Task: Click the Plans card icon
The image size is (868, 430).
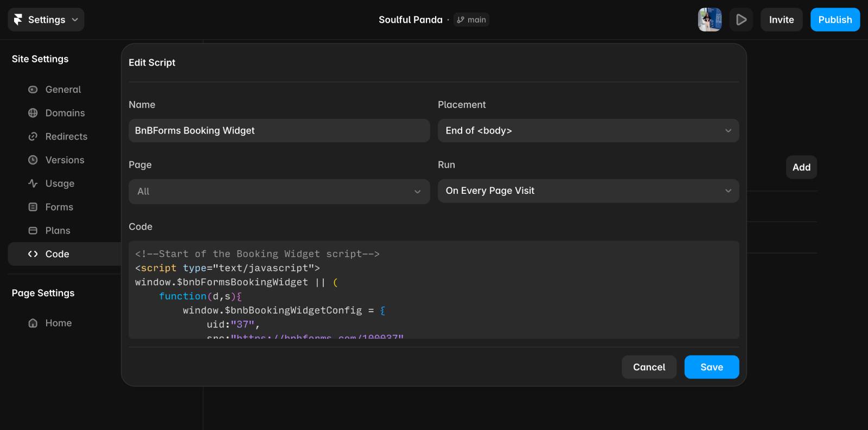Action: pos(33,231)
